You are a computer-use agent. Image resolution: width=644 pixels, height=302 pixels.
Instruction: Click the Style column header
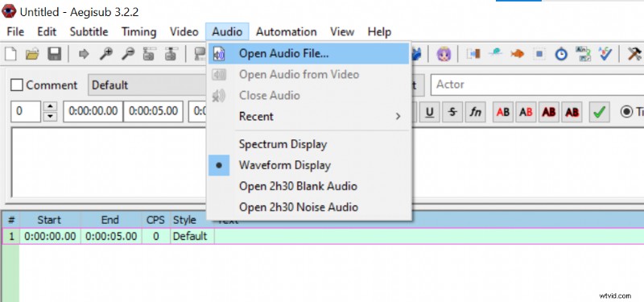[185, 220]
